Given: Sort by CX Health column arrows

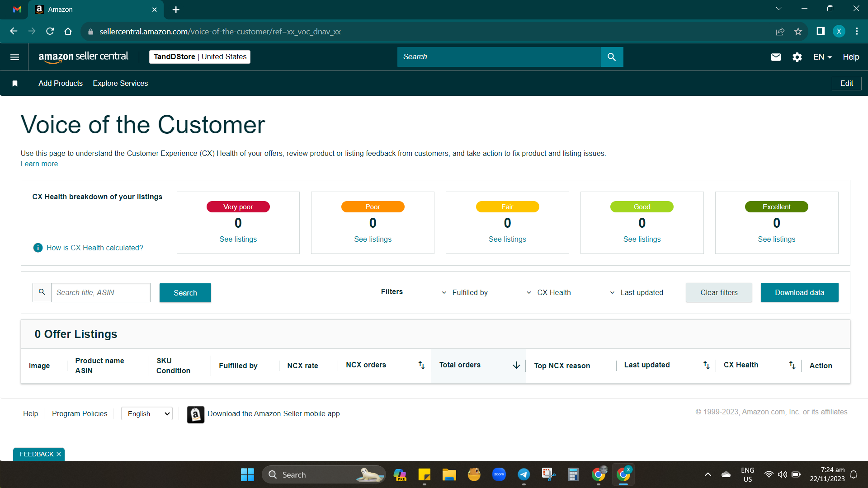Looking at the screenshot, I should (x=792, y=365).
